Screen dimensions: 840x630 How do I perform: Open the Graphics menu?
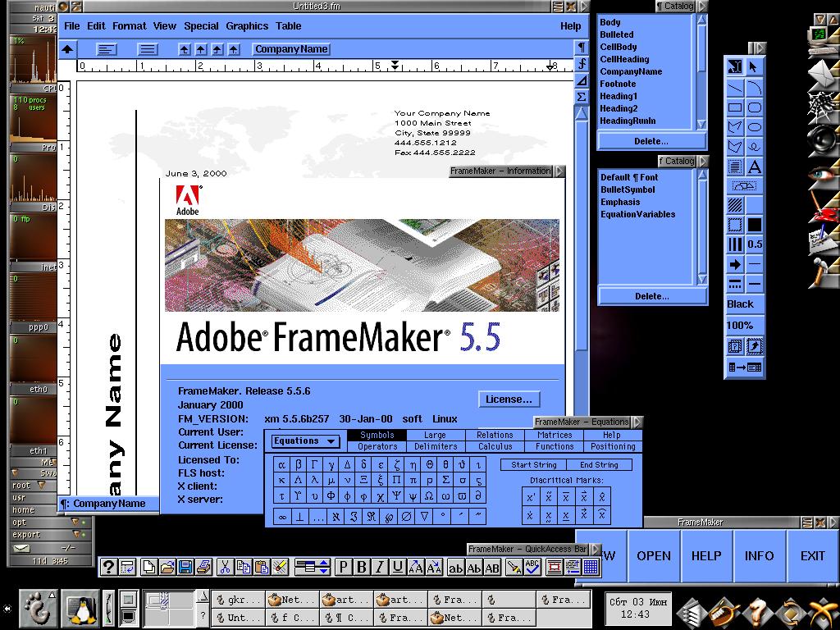[x=247, y=25]
